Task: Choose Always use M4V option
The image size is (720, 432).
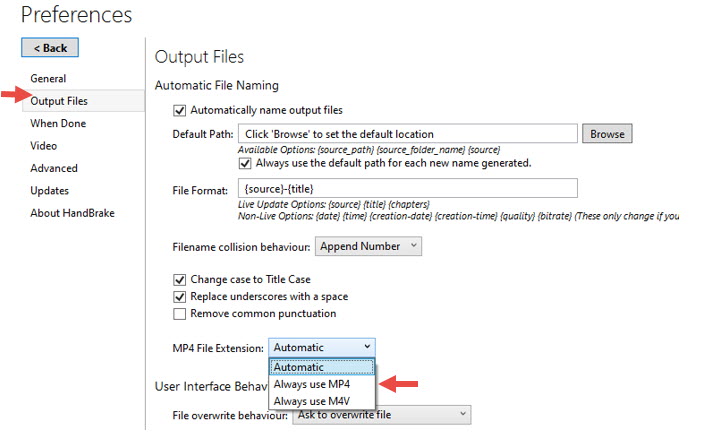Action: click(322, 401)
